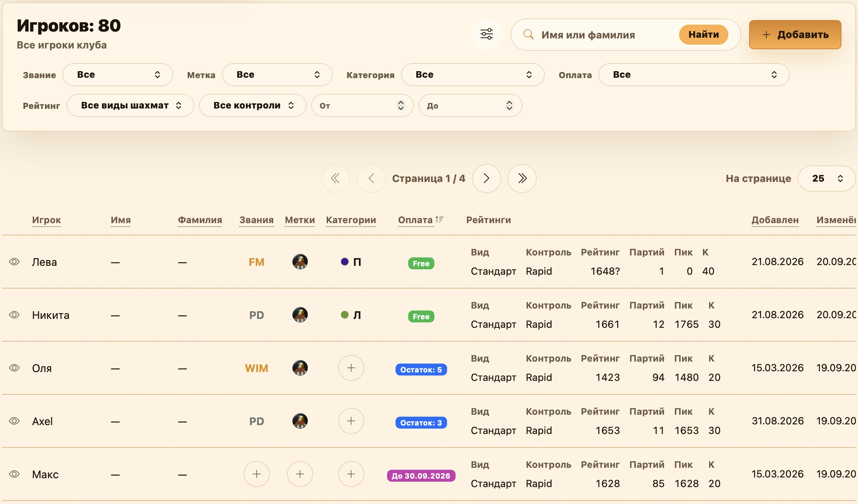Image resolution: width=858 pixels, height=504 pixels.
Task: Go to the previous page arrow
Action: (x=371, y=179)
